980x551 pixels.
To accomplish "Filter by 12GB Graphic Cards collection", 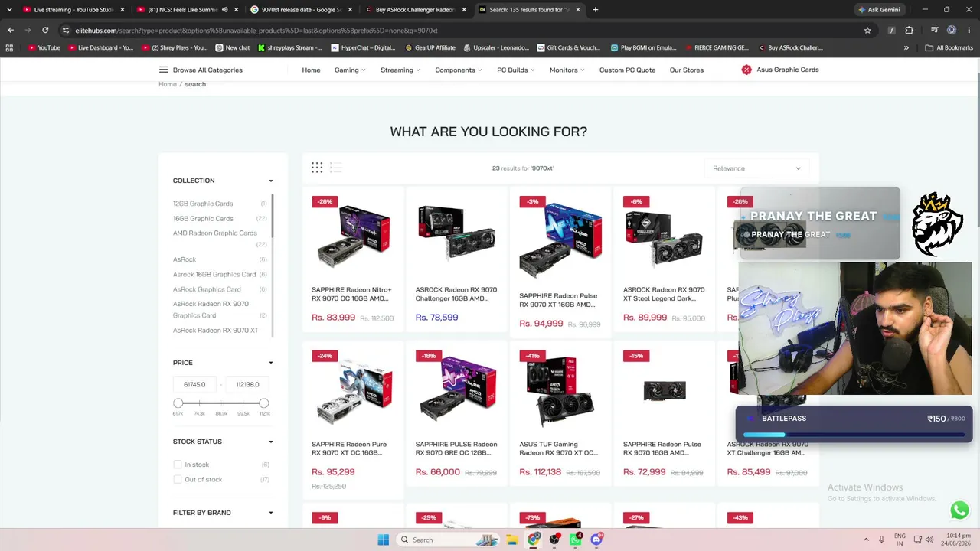I will (x=203, y=204).
